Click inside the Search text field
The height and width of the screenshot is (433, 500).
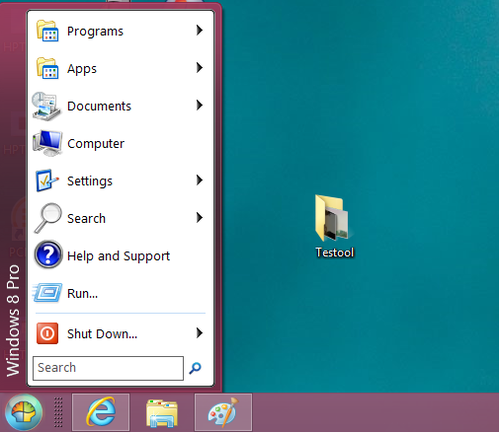pos(108,368)
